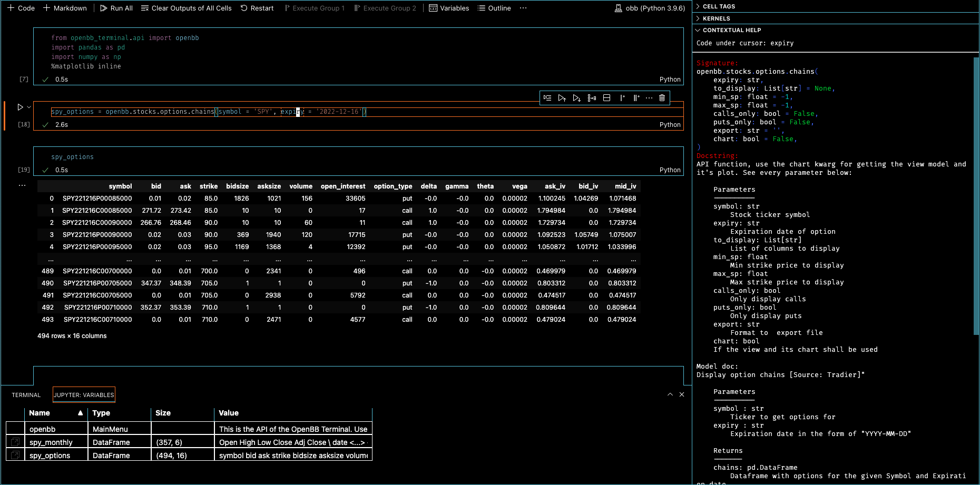The height and width of the screenshot is (485, 980).
Task: Open notebook toolbar overflow menu
Action: [523, 8]
